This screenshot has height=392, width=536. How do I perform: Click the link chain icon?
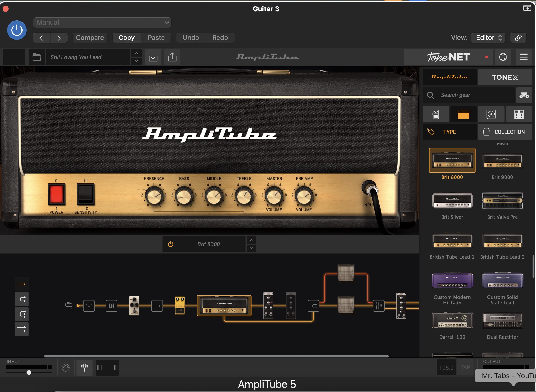coord(518,38)
